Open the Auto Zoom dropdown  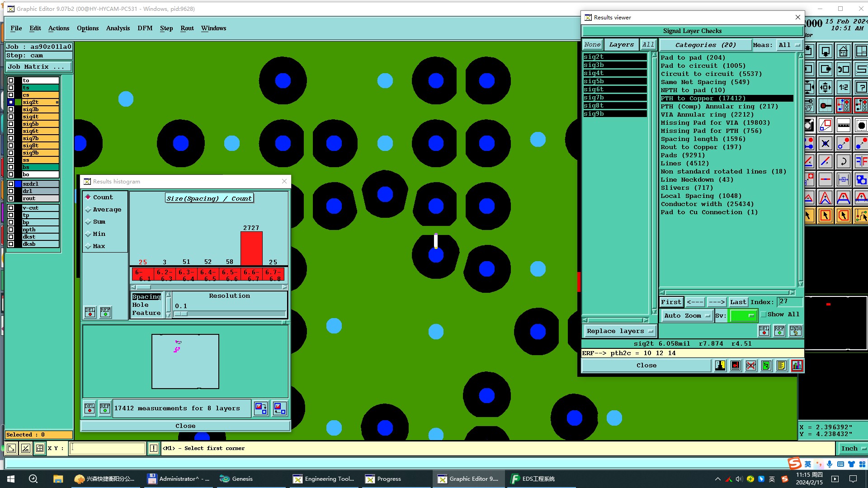[x=686, y=316]
